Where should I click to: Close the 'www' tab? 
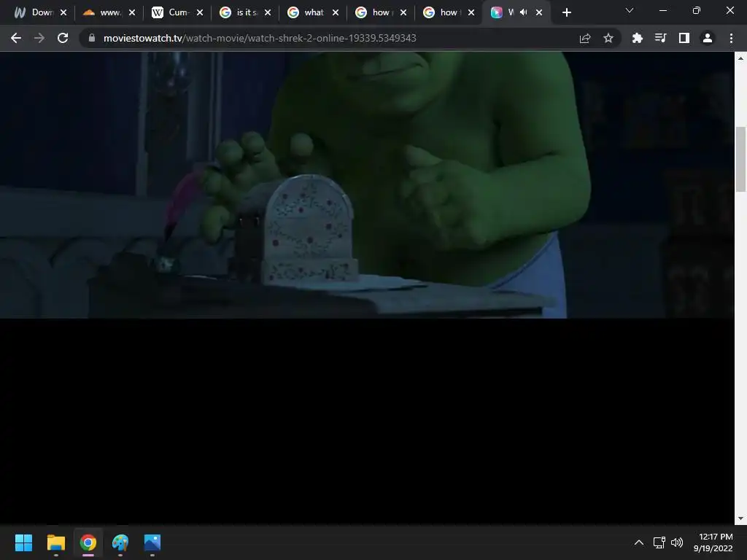click(x=132, y=12)
